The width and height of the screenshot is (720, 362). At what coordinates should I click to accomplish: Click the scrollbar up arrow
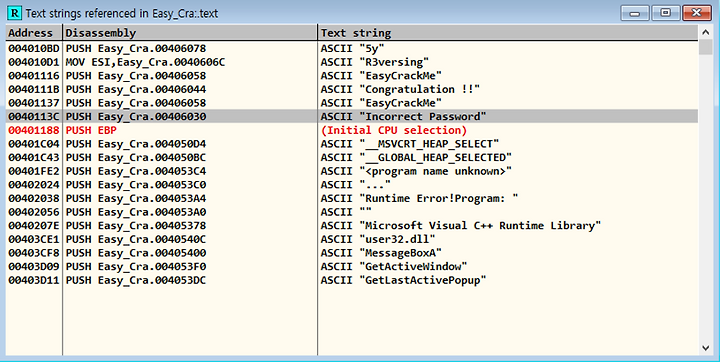click(706, 32)
